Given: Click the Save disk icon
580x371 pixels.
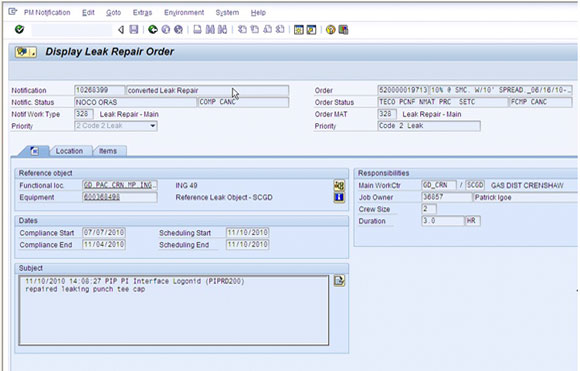Looking at the screenshot, I should click(x=134, y=30).
